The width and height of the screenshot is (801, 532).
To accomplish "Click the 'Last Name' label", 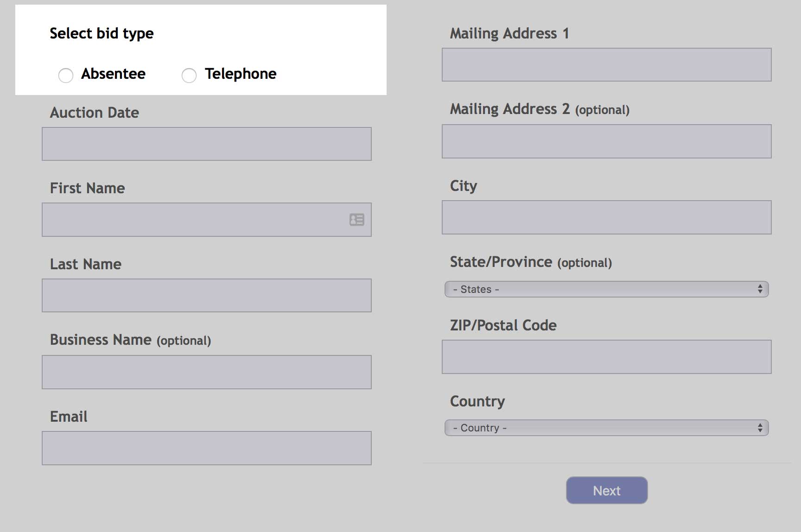I will 86,264.
